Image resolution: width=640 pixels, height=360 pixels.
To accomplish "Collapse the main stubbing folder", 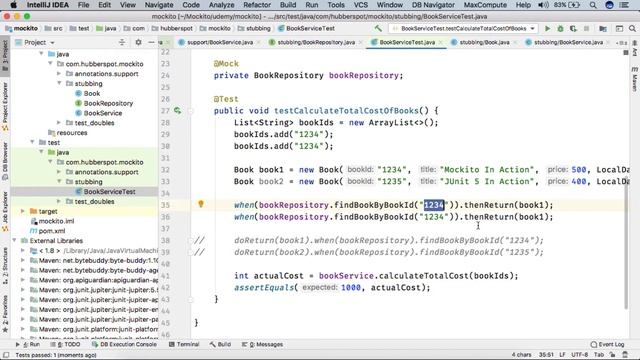I will click(59, 84).
